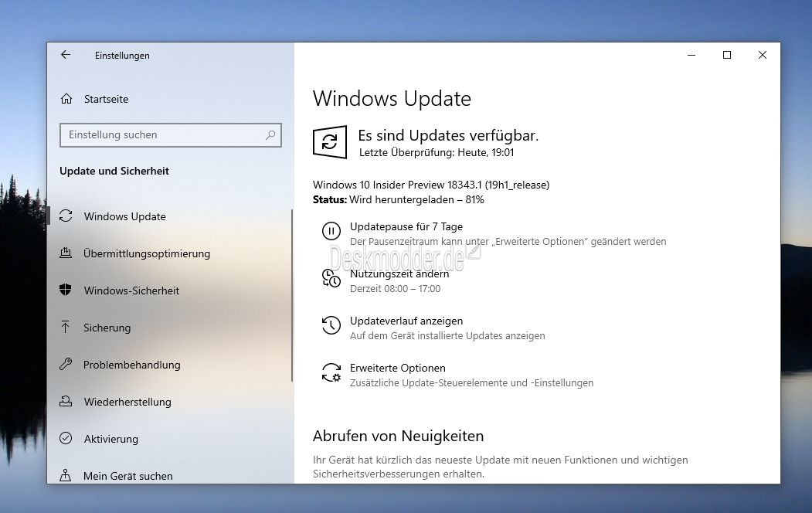
Task: Click the Problembehandlung wrench icon
Action: coord(65,365)
